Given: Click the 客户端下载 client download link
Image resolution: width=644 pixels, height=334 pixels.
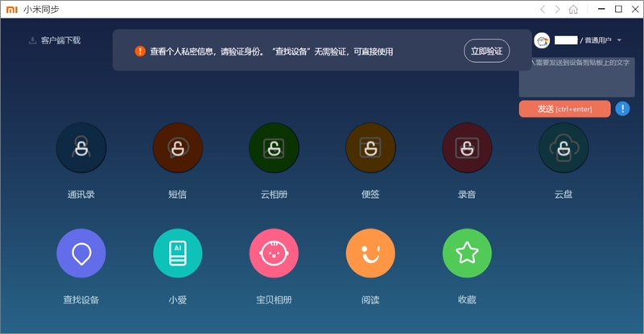Looking at the screenshot, I should [55, 40].
